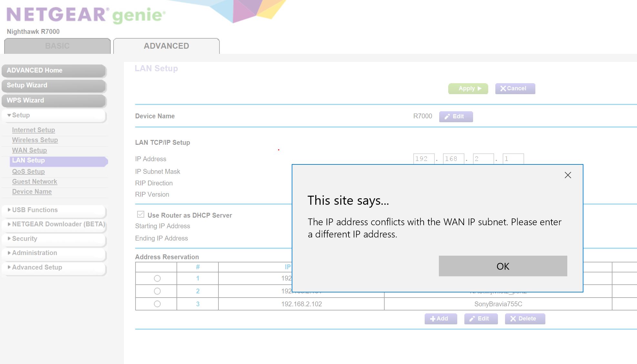The width and height of the screenshot is (637, 364).
Task: Select SonyBravia755C reservation radio button
Action: (157, 304)
